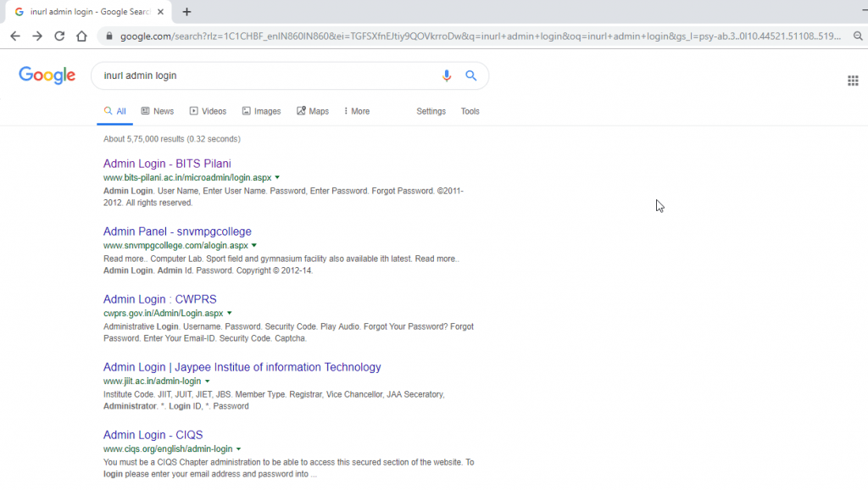This screenshot has height=490, width=868.
Task: Open search Tools
Action: [470, 111]
